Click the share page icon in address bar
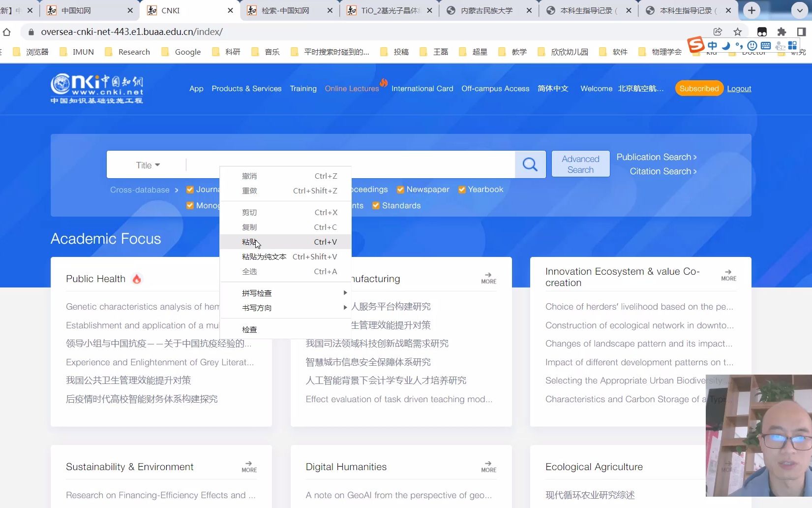Screen dimensions: 812x508 718,32
